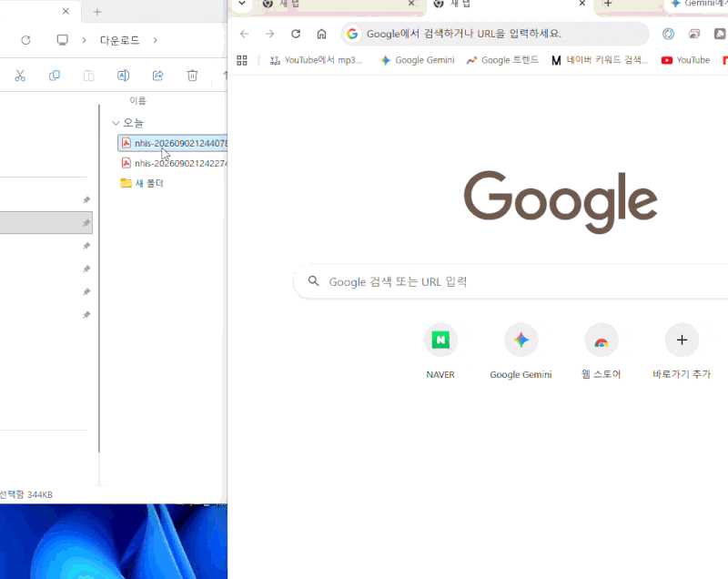Click the highlighted pinned item in the Explorer sidebar

46,223
